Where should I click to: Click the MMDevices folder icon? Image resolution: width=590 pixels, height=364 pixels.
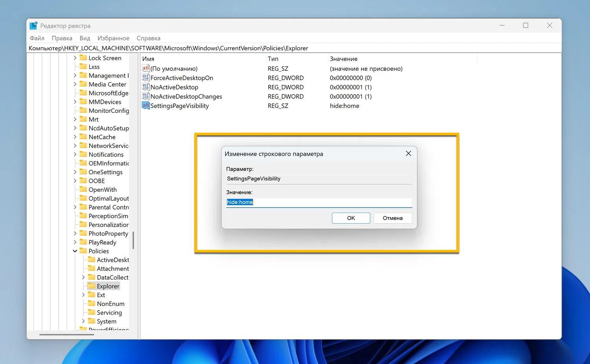[83, 102]
